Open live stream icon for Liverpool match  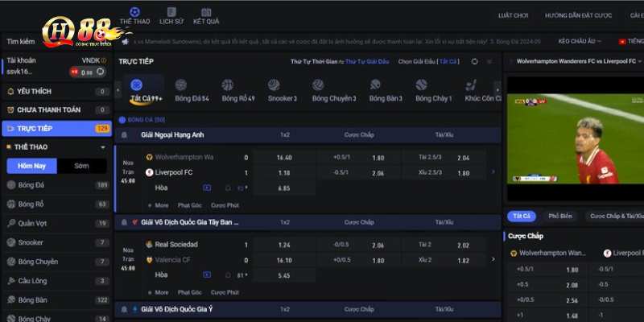[207, 188]
